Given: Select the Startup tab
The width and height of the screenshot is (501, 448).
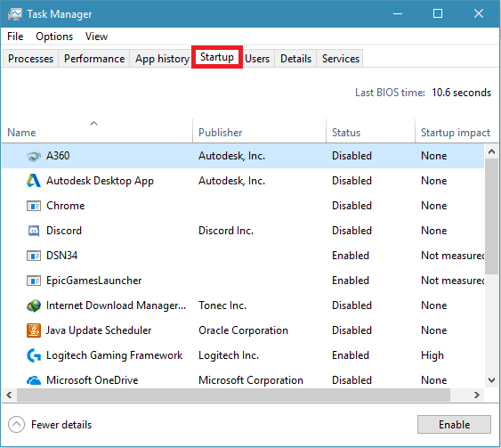Looking at the screenshot, I should tap(217, 57).
